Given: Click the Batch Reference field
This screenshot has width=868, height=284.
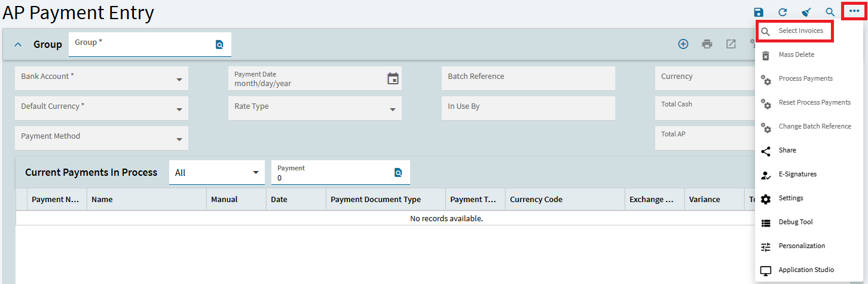Looking at the screenshot, I should 528,78.
